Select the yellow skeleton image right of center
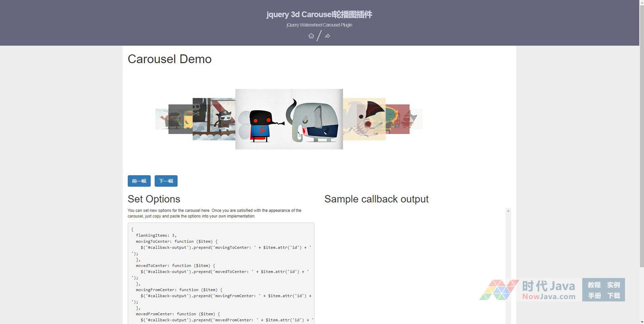 (364, 119)
